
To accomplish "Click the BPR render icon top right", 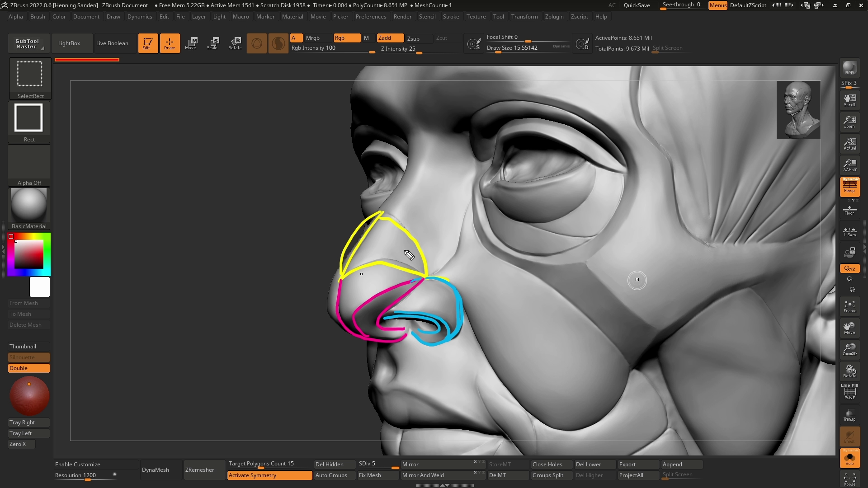I will [x=849, y=69].
